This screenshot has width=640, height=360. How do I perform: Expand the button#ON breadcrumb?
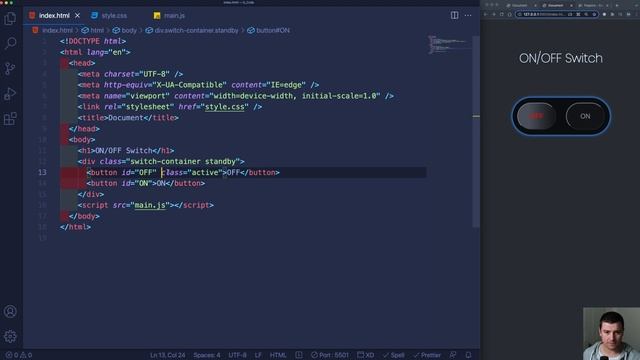269,30
